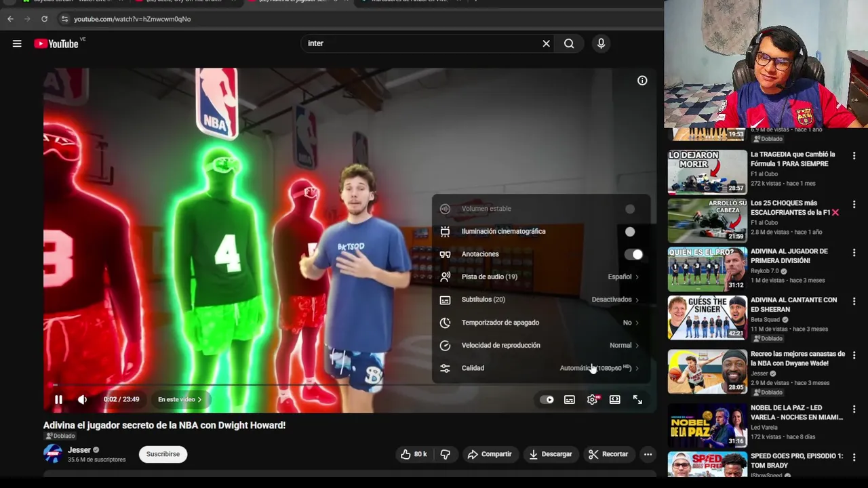Enter fullscreen mode
The image size is (868, 488).
(x=637, y=399)
